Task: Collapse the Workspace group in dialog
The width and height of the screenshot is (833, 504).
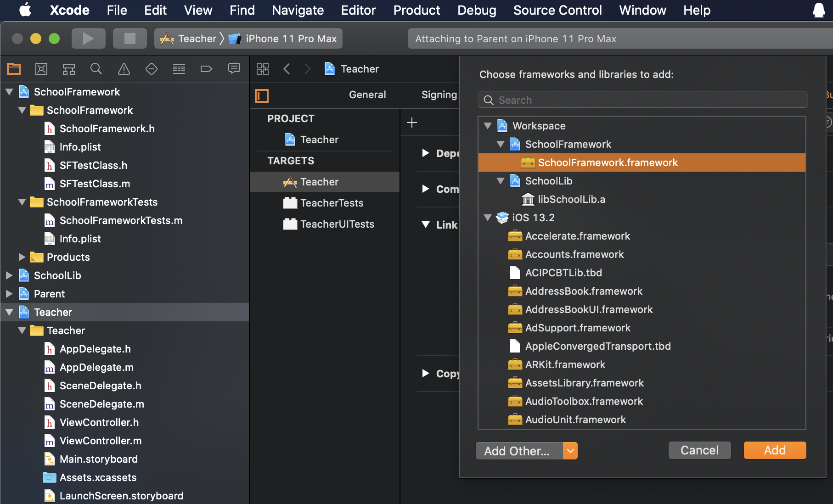Action: (x=488, y=126)
